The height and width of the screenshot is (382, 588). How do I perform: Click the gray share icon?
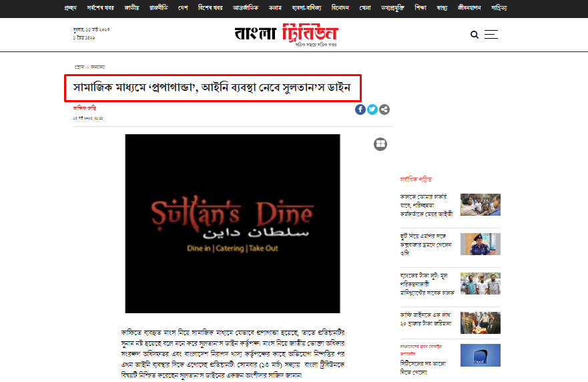[384, 110]
